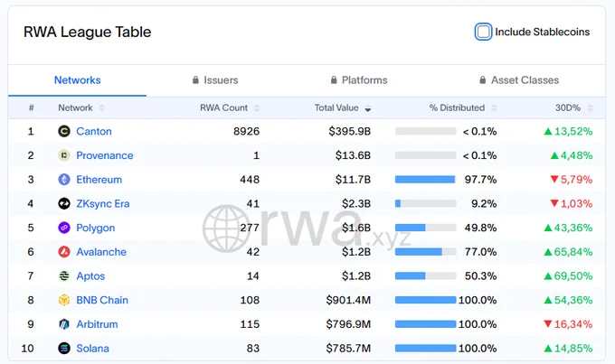The width and height of the screenshot is (615, 364).
Task: Click ZKsync Era's 9.2% distribution bar
Action: 426,204
